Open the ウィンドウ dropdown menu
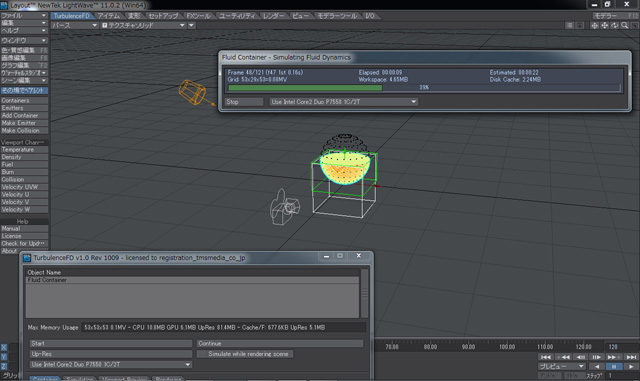Viewport: 640px width, 381px height. 24,40
